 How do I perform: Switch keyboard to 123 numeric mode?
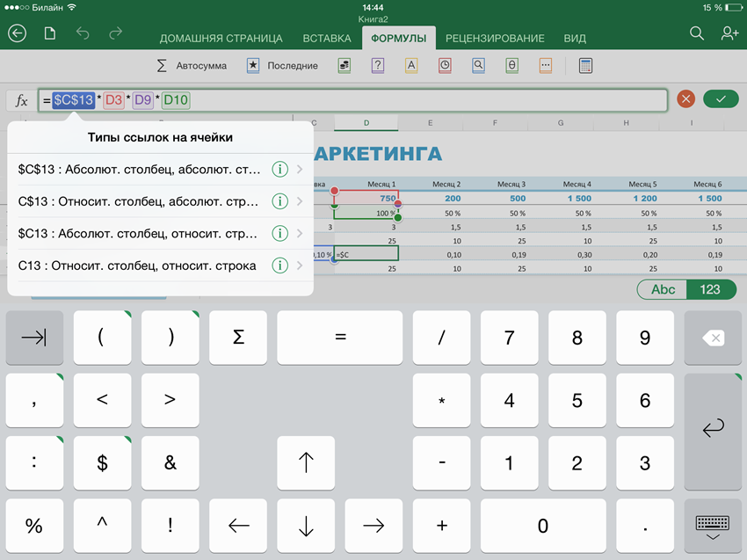(711, 289)
